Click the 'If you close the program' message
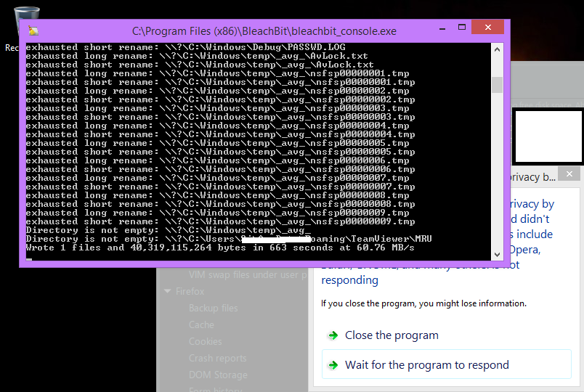 [424, 303]
